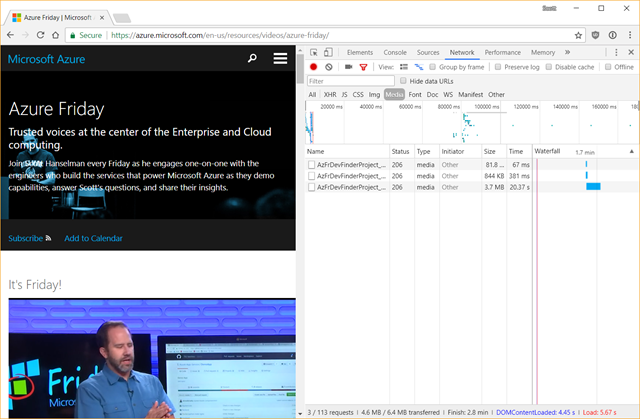Sort by the Time column header
The image size is (640, 419).
tap(519, 151)
